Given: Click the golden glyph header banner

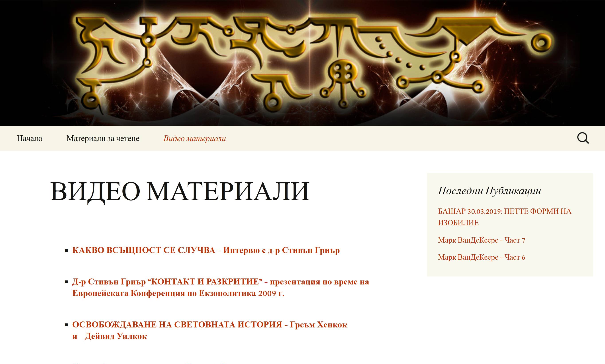Looking at the screenshot, I should tap(302, 63).
